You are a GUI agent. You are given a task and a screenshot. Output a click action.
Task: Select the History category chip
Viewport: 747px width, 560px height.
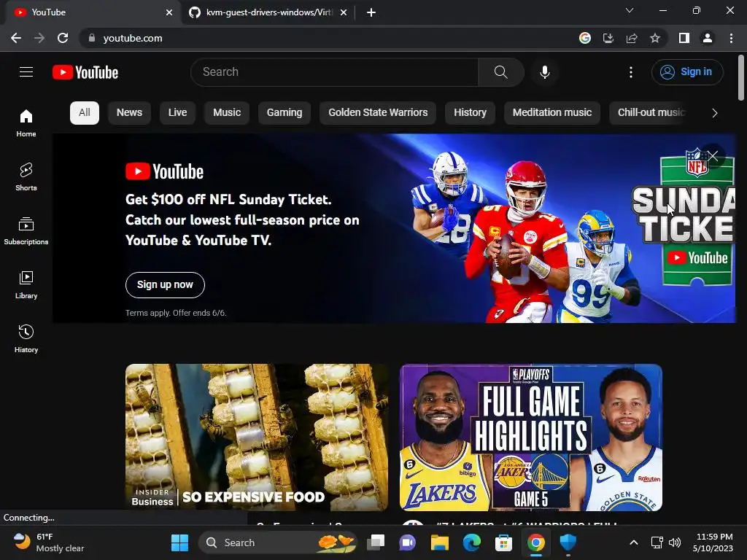471,113
